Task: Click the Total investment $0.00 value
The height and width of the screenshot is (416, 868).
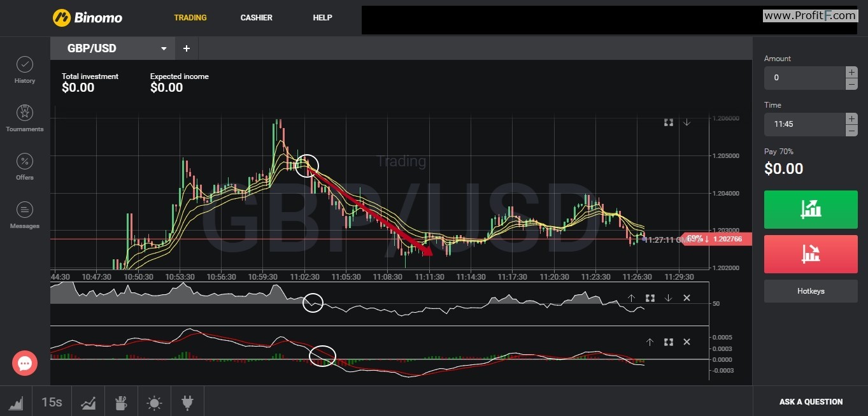Action: (78, 88)
